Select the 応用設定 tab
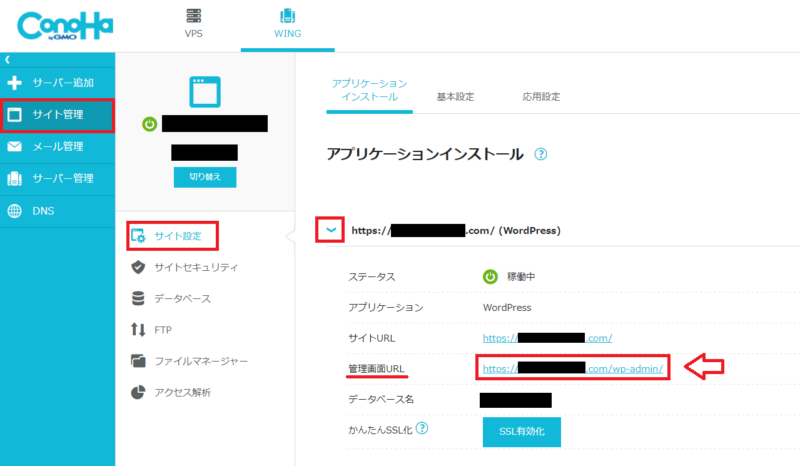The image size is (800, 466). point(541,97)
